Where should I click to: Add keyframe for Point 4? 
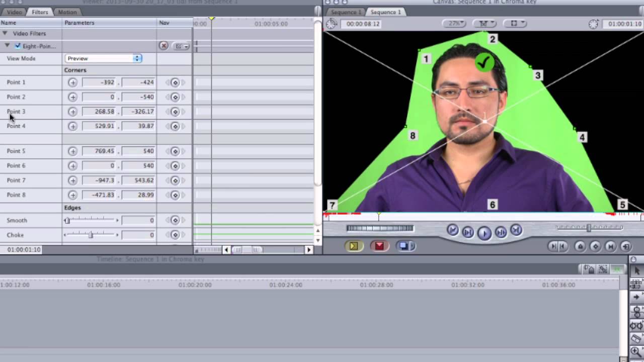(175, 126)
